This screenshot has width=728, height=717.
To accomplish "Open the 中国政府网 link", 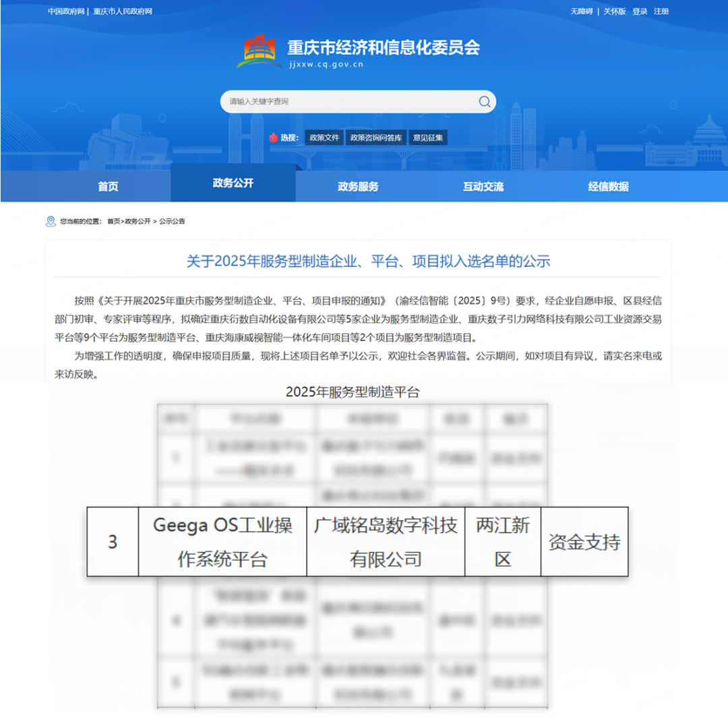I will pyautogui.click(x=66, y=11).
